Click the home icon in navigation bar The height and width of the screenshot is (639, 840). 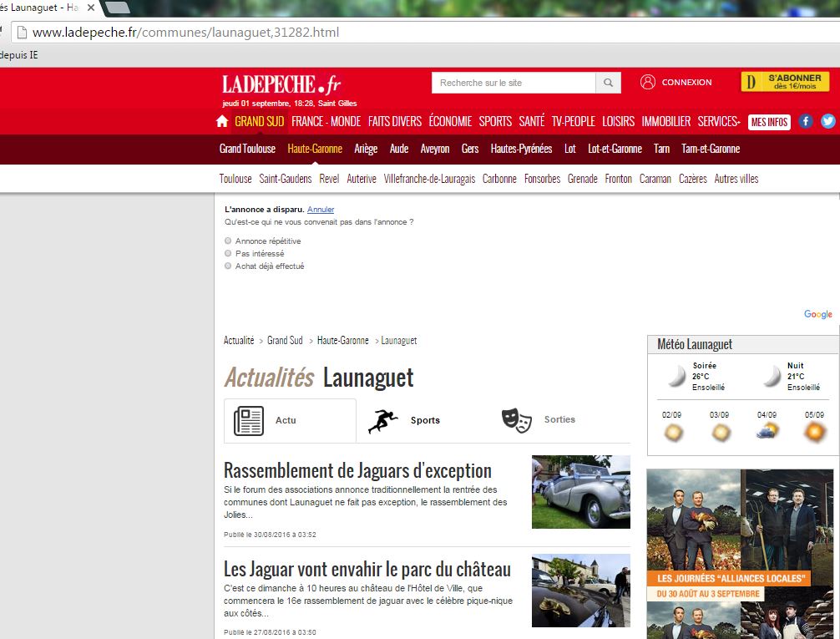[x=222, y=121]
